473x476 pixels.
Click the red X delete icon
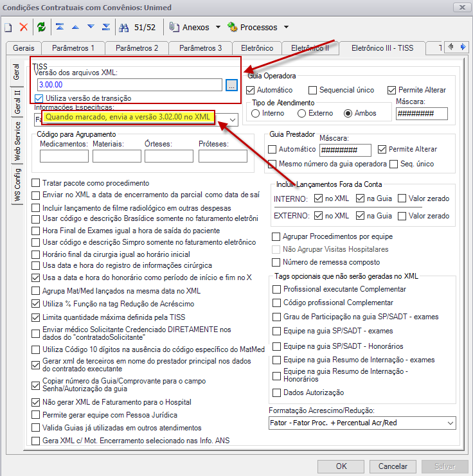pyautogui.click(x=24, y=27)
